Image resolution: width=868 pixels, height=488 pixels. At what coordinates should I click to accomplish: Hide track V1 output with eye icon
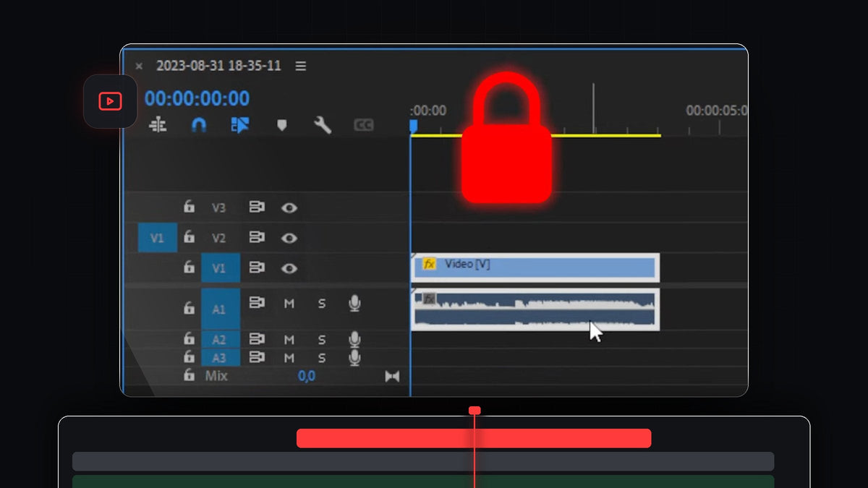click(x=289, y=268)
